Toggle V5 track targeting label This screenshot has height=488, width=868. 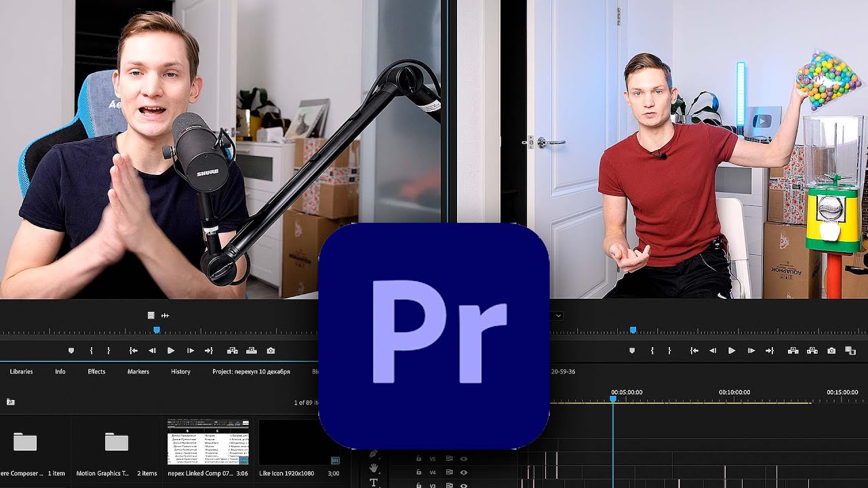433,458
